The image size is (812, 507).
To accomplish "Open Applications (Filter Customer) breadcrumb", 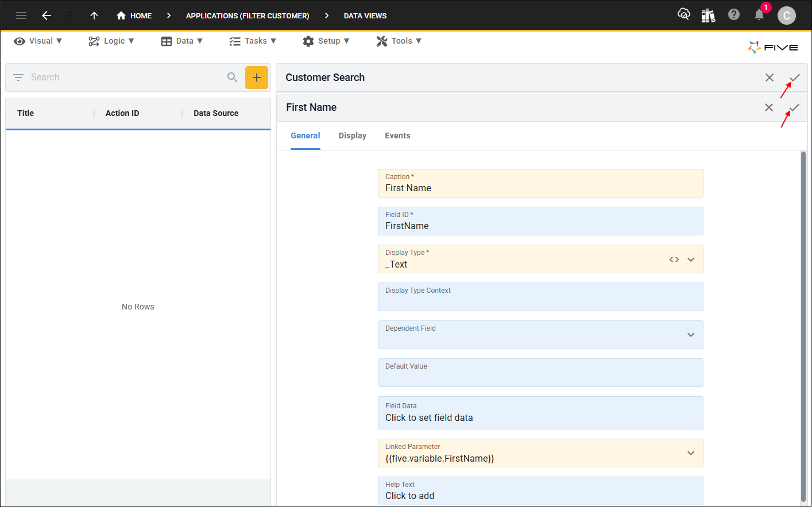I will point(248,16).
